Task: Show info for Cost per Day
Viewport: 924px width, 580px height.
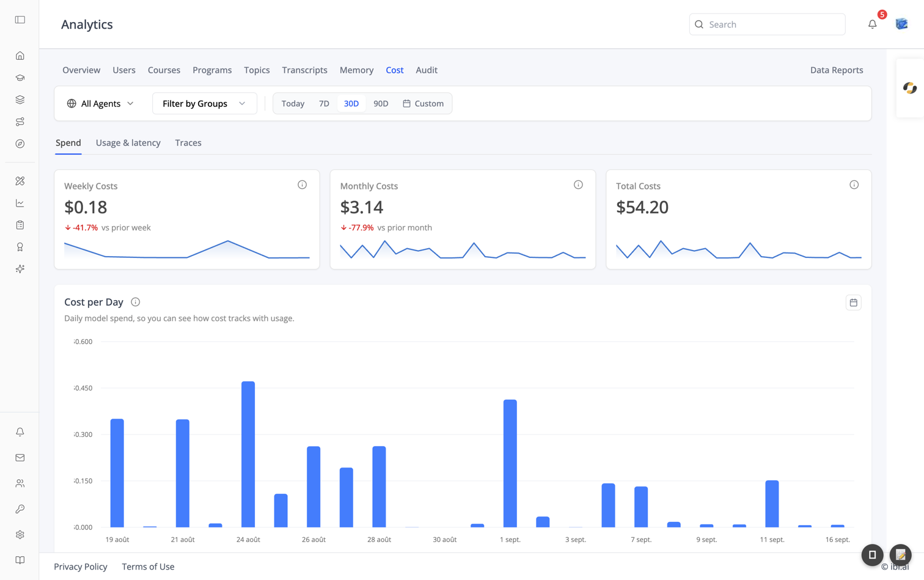Action: pos(136,302)
